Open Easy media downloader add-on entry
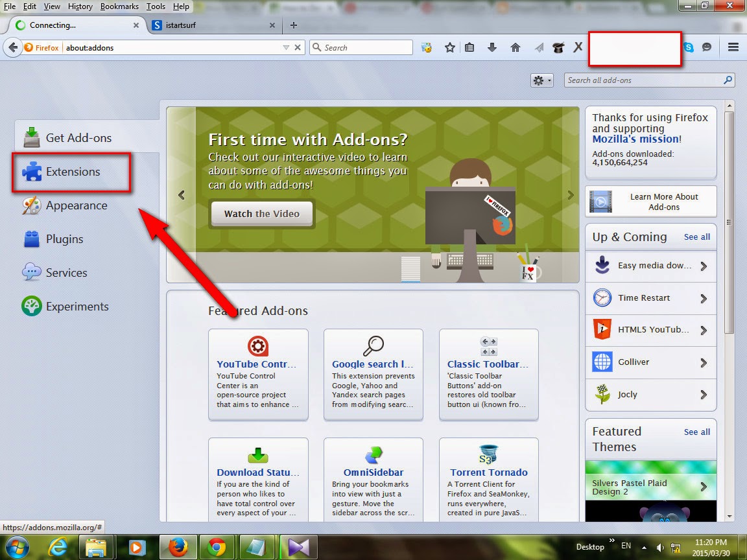 click(651, 266)
